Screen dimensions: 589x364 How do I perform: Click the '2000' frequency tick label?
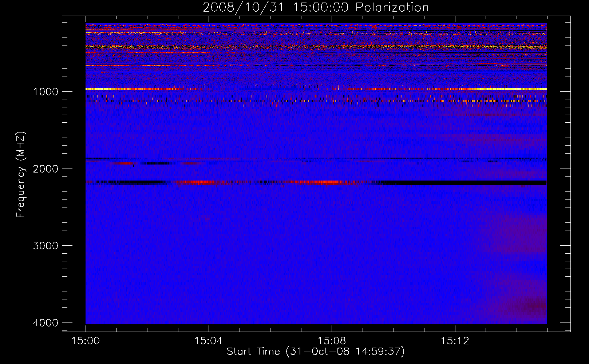point(46,169)
